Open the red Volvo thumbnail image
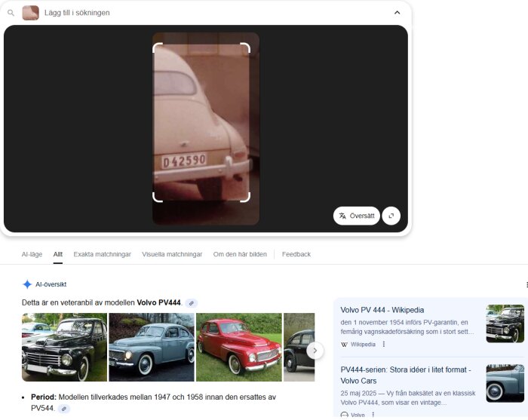Image resolution: width=528 pixels, height=420 pixels. [x=239, y=348]
